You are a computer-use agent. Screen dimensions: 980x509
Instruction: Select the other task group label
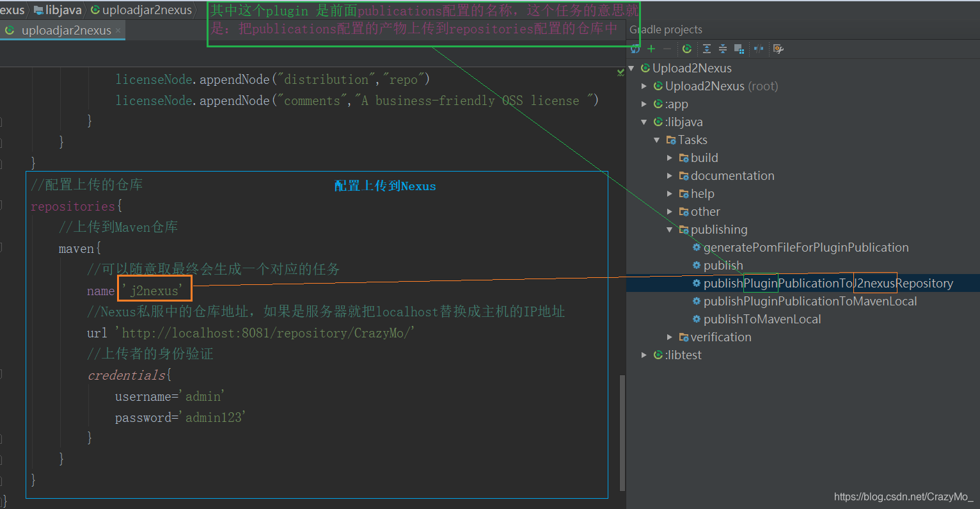705,211
